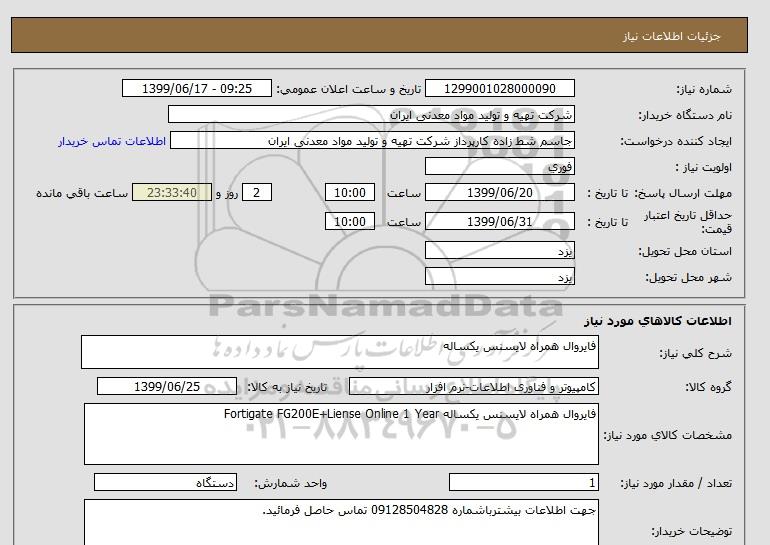Image resolution: width=770 pixels, height=545 pixels.
Task: Click the price validity time 10:00 field
Action: [350, 221]
